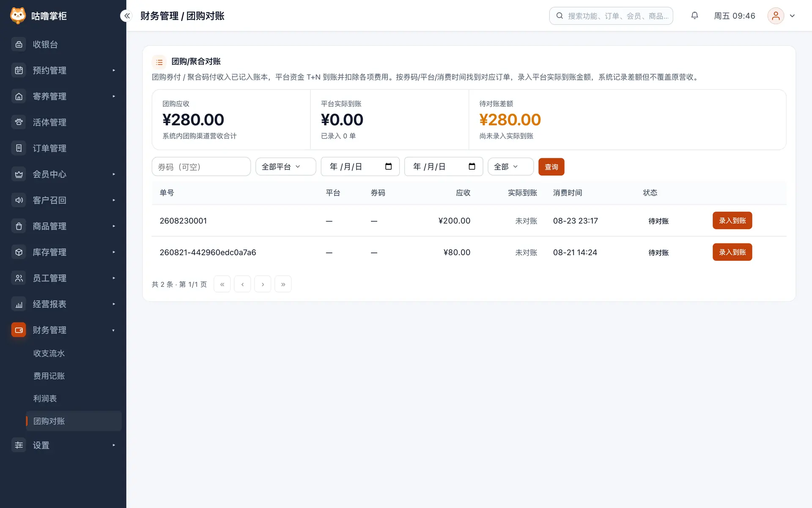Open 收支流水 submenu item

[x=74, y=353]
